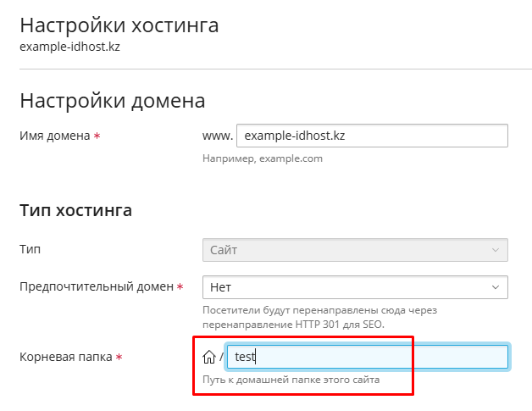Select the Предпочтительный домен label
This screenshot has width=532, height=411.
tap(97, 287)
